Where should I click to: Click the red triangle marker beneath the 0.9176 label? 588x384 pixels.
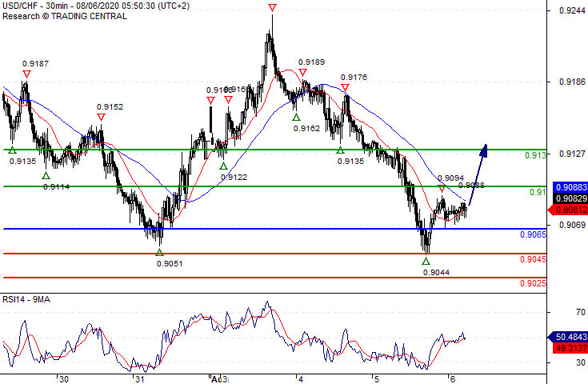(345, 88)
